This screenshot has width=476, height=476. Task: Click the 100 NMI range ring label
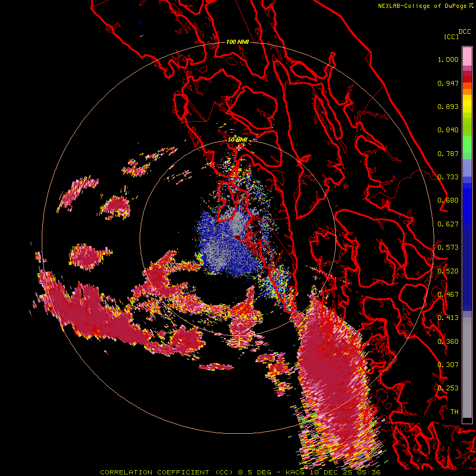[x=237, y=42]
